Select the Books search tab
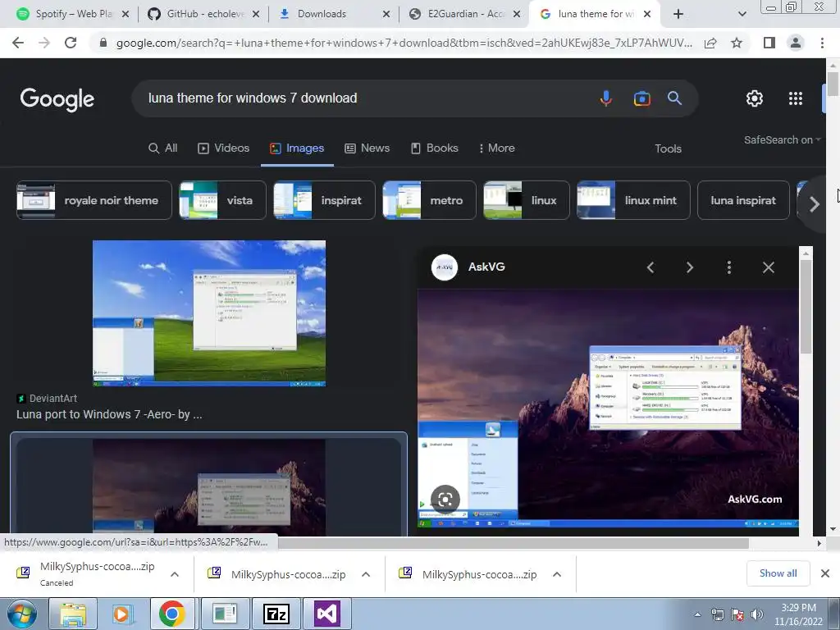Screen dimensions: 840x630 pyautogui.click(x=435, y=148)
